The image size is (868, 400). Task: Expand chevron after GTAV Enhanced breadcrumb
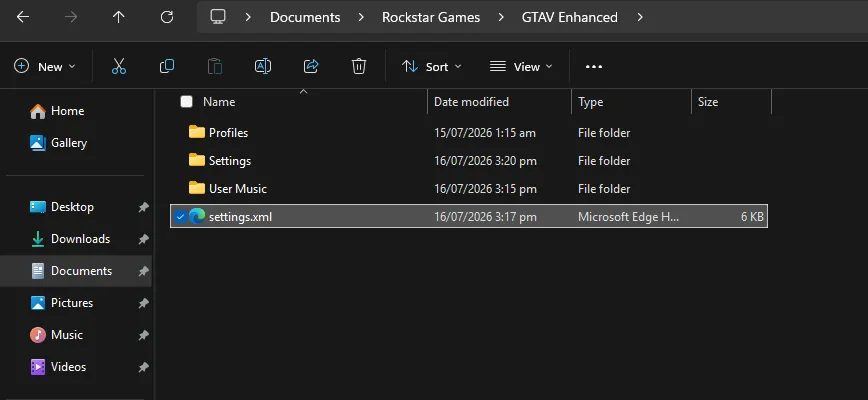[x=640, y=17]
